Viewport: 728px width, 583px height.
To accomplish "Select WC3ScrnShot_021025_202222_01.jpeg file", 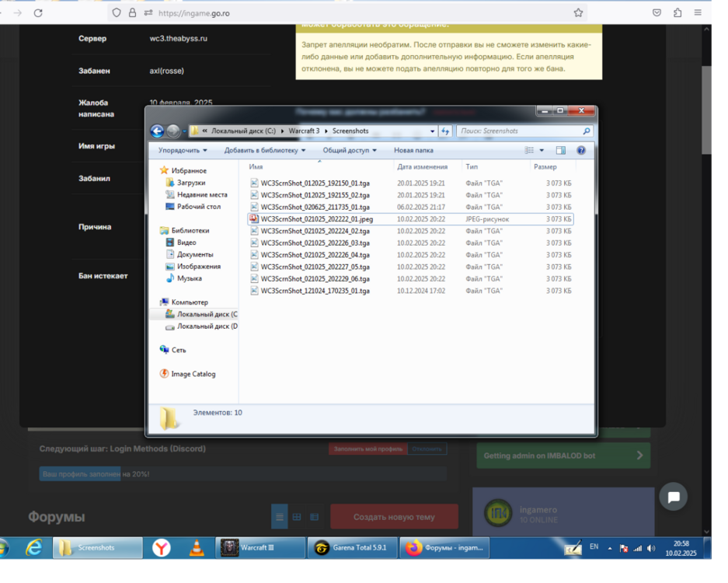I will pos(316,219).
